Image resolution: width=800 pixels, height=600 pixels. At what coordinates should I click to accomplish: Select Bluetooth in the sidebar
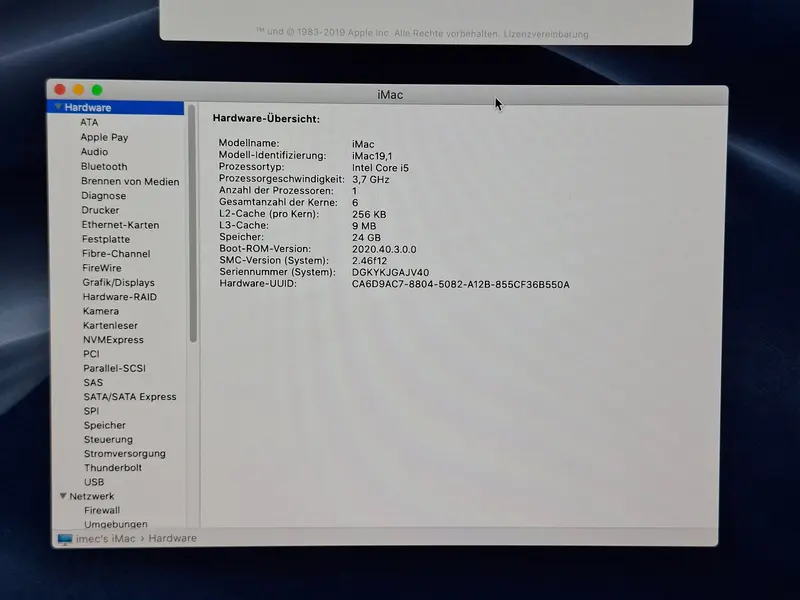104,166
